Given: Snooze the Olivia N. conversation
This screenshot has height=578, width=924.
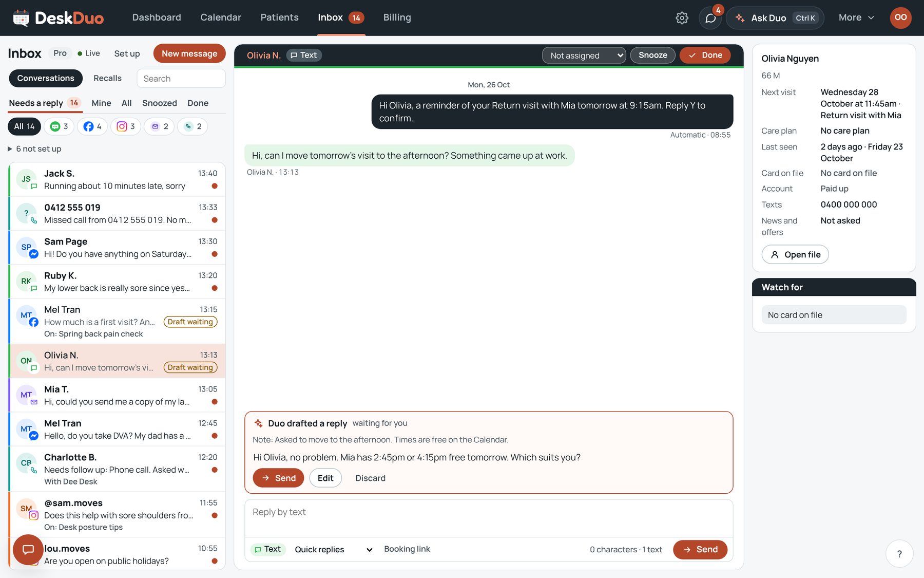Looking at the screenshot, I should (x=653, y=55).
